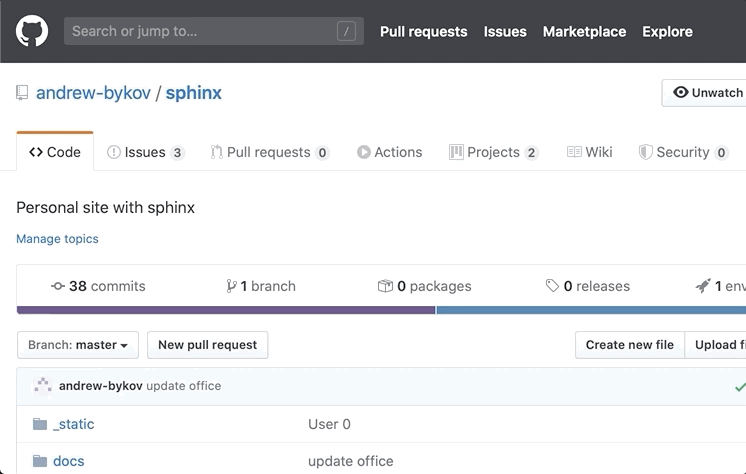Screen dimensions: 746x474
Task: View the 38 commits link
Action: tap(98, 286)
